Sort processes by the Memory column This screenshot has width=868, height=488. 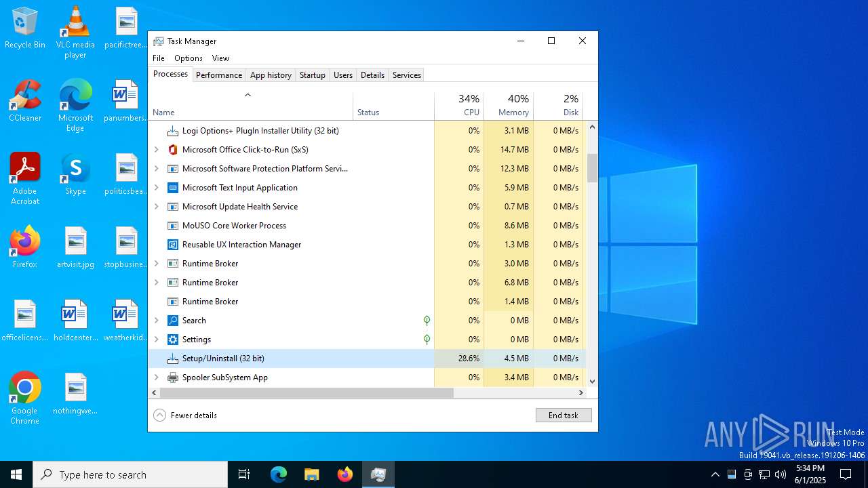(x=509, y=105)
